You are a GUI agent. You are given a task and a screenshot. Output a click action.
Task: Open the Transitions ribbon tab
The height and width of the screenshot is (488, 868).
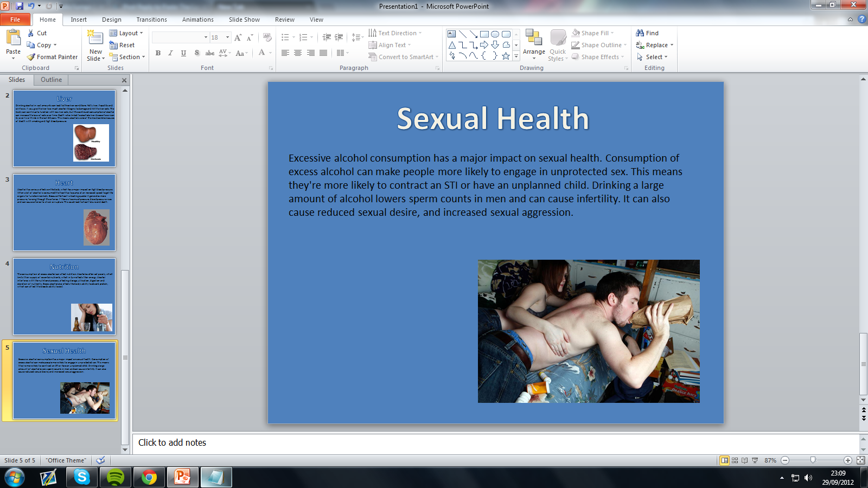151,20
